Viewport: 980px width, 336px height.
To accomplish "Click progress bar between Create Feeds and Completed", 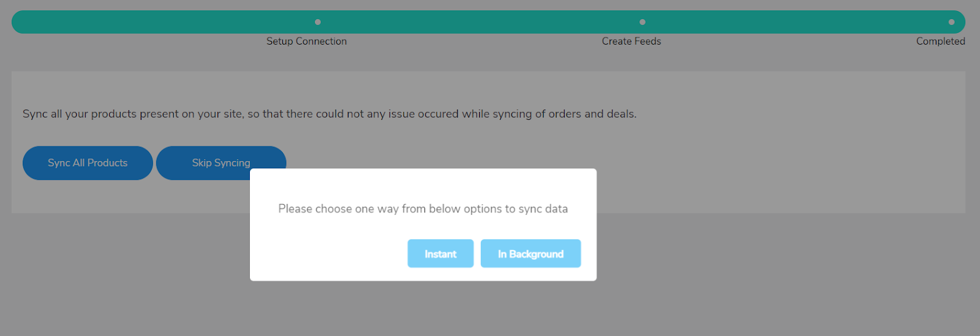I will [796, 22].
